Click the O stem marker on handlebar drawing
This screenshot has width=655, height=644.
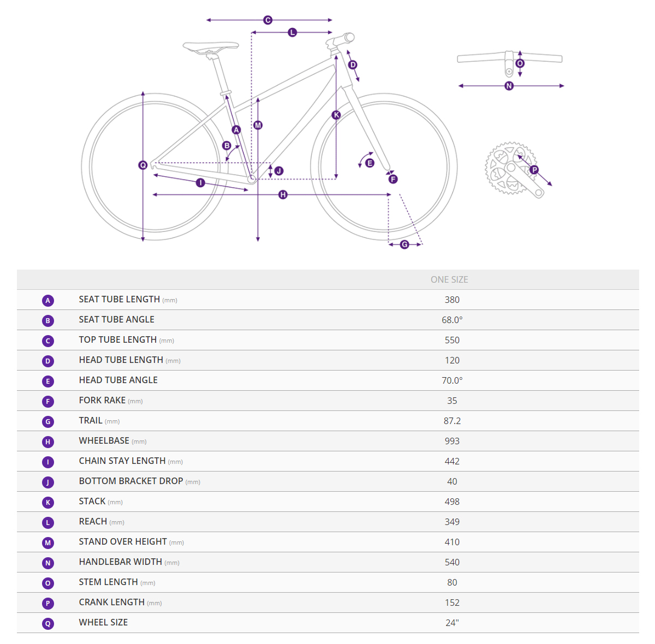pyautogui.click(x=520, y=64)
